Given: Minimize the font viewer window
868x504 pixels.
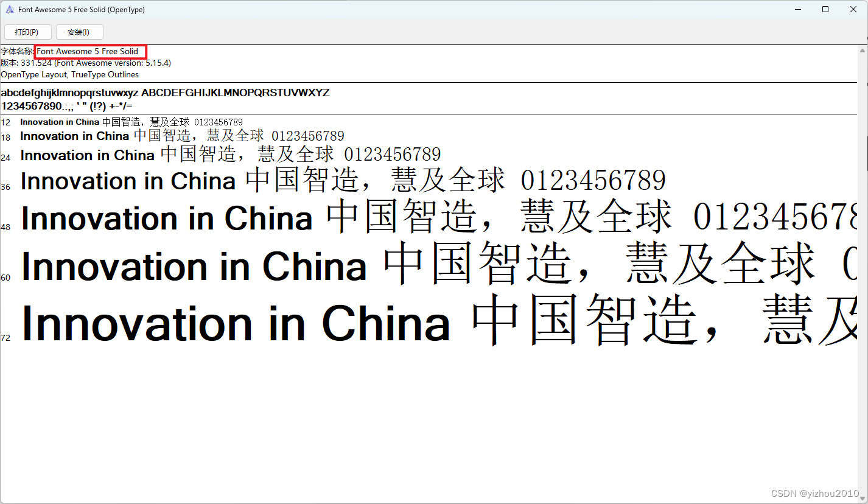Looking at the screenshot, I should tap(798, 9).
